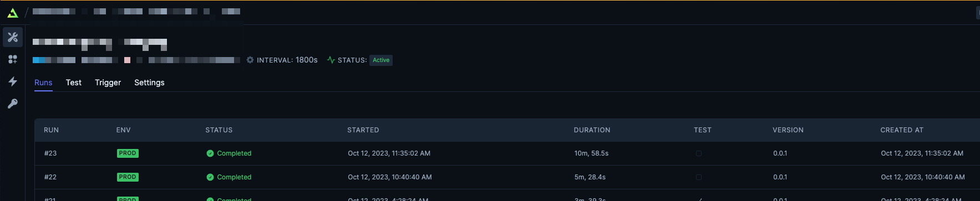Switch to the Runs tab

pos(43,83)
